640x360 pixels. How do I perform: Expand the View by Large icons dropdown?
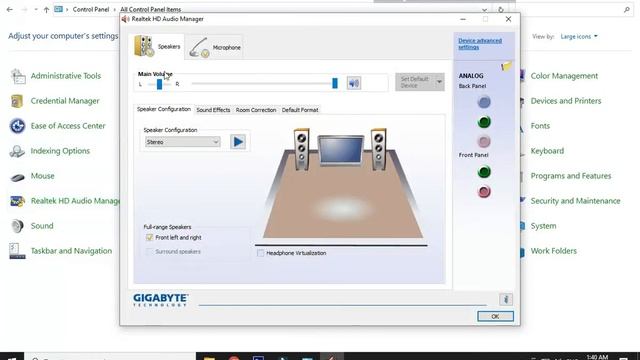click(x=579, y=37)
